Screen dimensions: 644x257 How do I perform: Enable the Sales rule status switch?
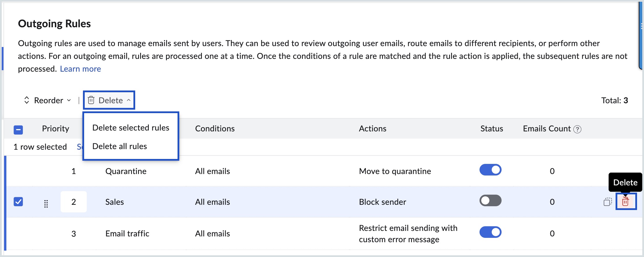click(490, 200)
